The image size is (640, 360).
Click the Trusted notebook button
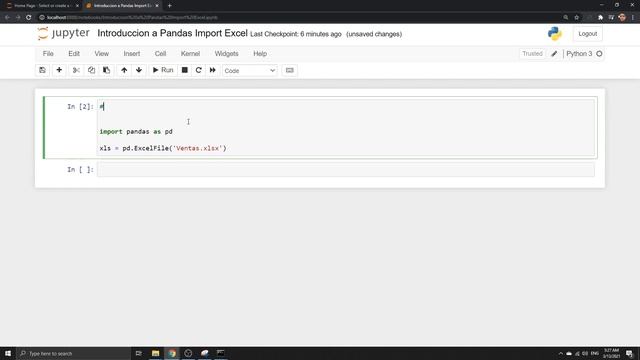[x=532, y=53]
